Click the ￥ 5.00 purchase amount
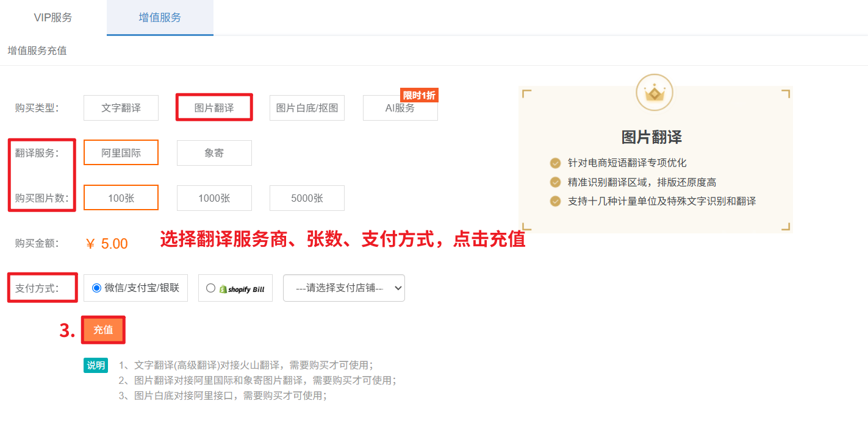The height and width of the screenshot is (440, 868). [x=107, y=244]
